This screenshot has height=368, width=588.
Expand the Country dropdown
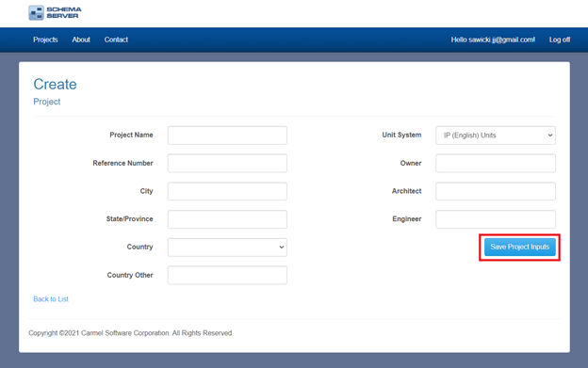coord(227,248)
